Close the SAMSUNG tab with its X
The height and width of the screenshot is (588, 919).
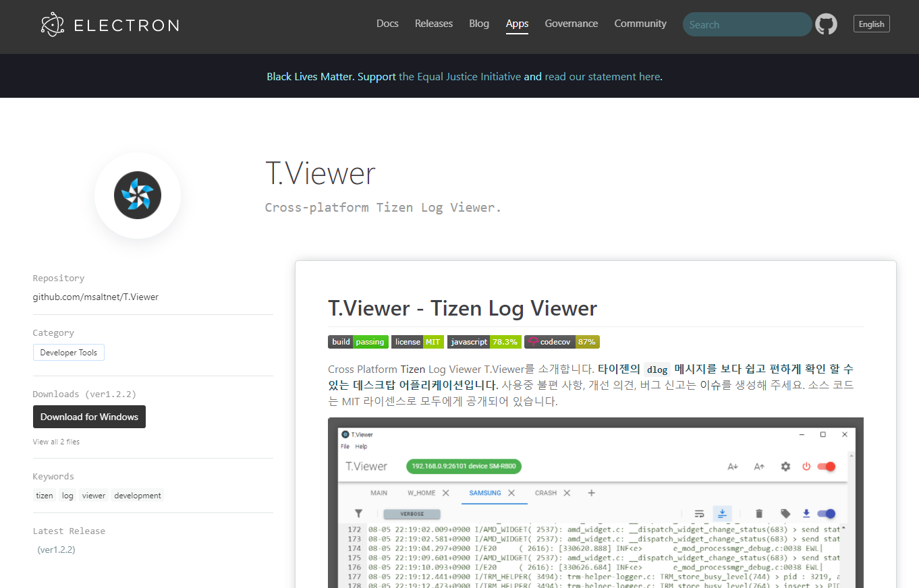[511, 493]
